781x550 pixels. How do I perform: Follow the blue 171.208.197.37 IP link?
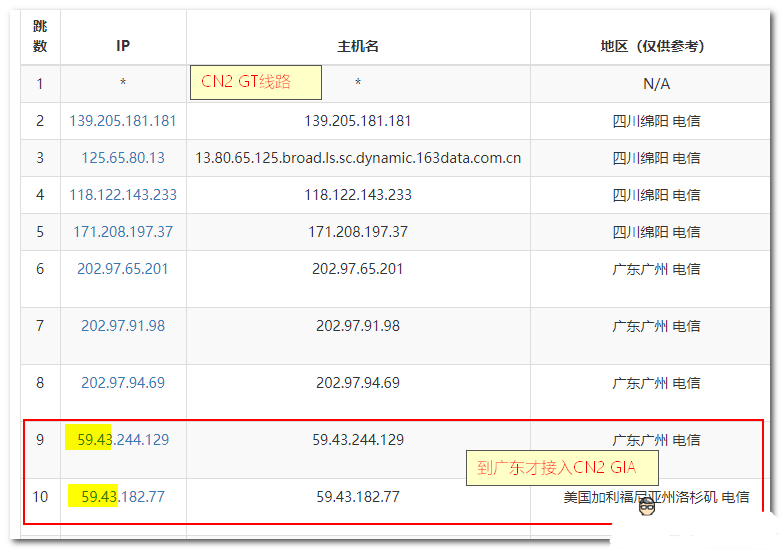tap(123, 232)
